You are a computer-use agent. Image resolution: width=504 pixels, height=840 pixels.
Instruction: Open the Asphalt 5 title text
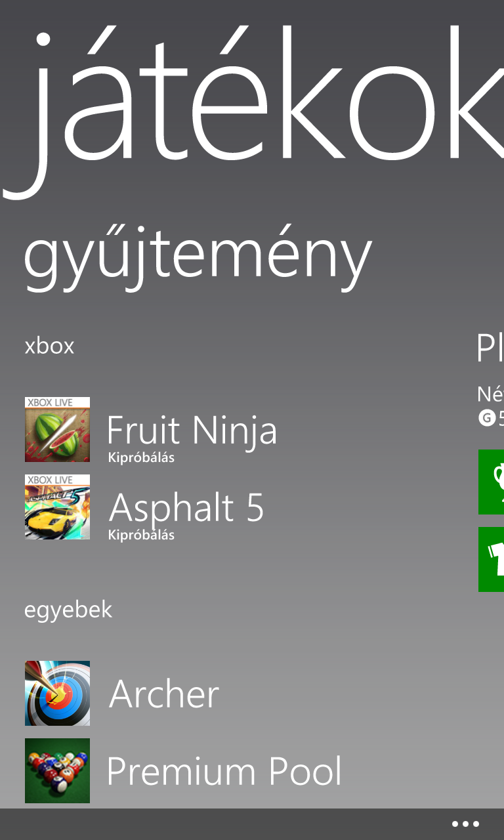point(186,507)
